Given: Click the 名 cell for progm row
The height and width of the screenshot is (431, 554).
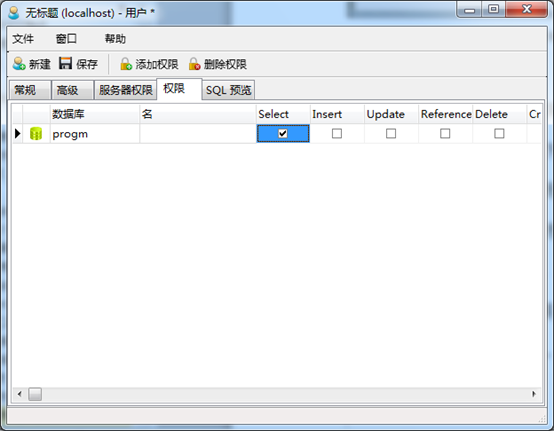Looking at the screenshot, I should [198, 134].
